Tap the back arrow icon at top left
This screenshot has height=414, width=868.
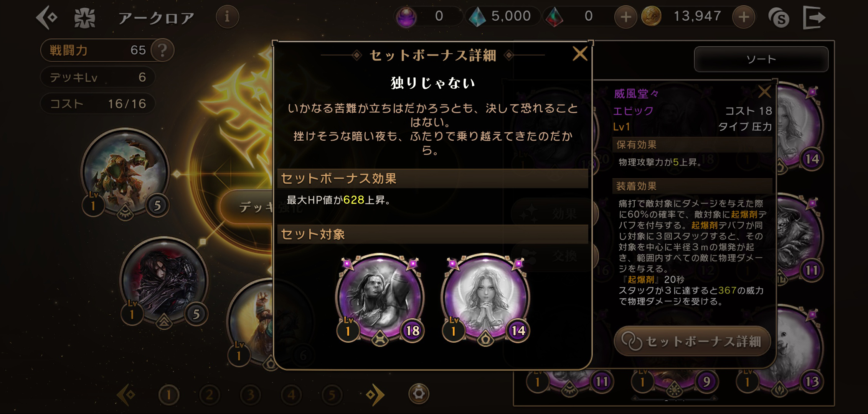coord(47,17)
